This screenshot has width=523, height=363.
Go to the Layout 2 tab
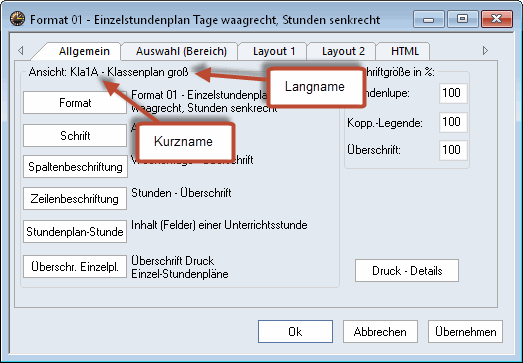coord(343,51)
